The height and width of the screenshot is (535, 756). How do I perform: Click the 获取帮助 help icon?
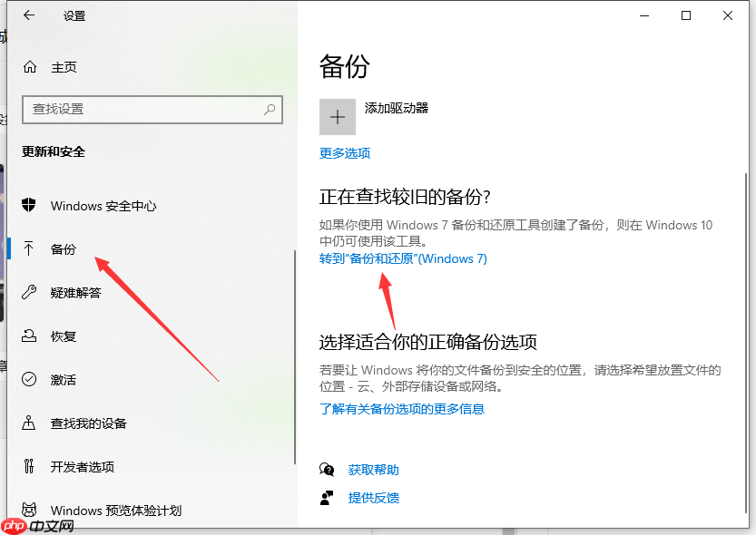pyautogui.click(x=325, y=470)
